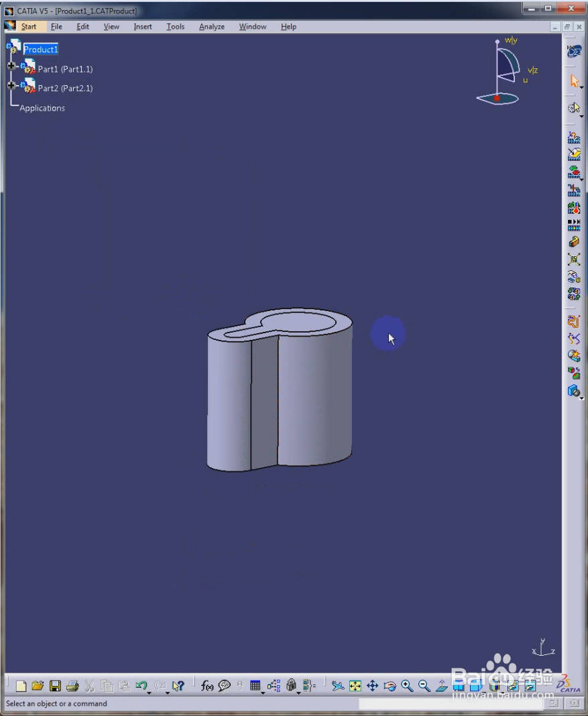Click the Paste icon
This screenshot has height=716, width=588.
point(124,685)
